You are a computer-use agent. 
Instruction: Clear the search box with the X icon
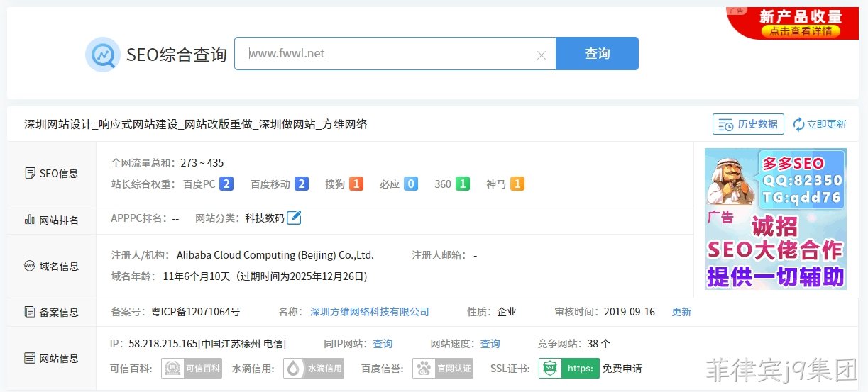(541, 55)
